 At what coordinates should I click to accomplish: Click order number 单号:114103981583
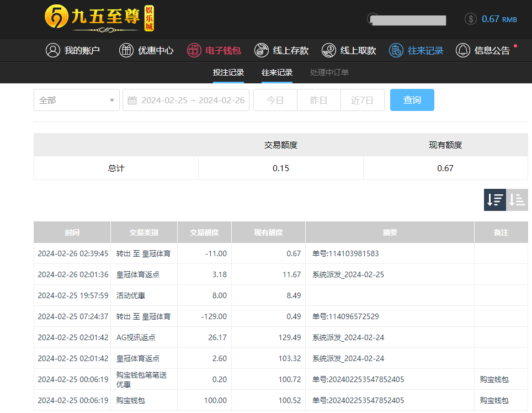(x=345, y=253)
